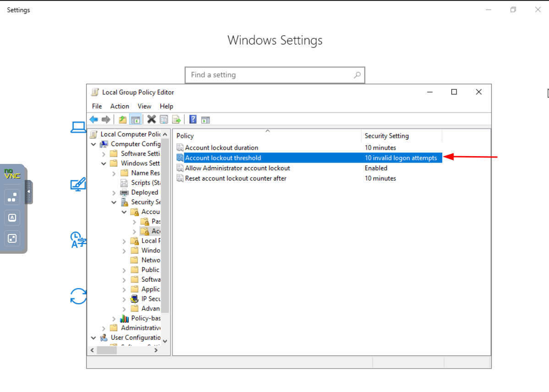
Task: Click the Up One Level folder icon
Action: pos(122,120)
